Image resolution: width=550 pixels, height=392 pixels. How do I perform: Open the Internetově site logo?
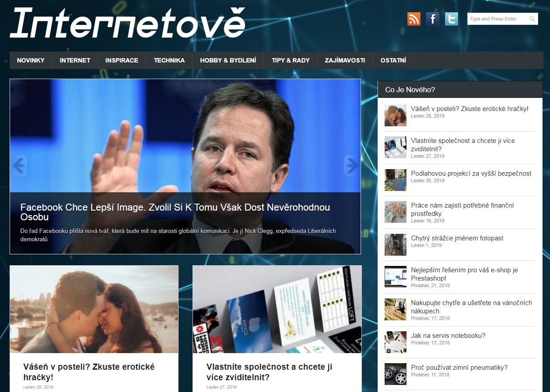[x=127, y=23]
